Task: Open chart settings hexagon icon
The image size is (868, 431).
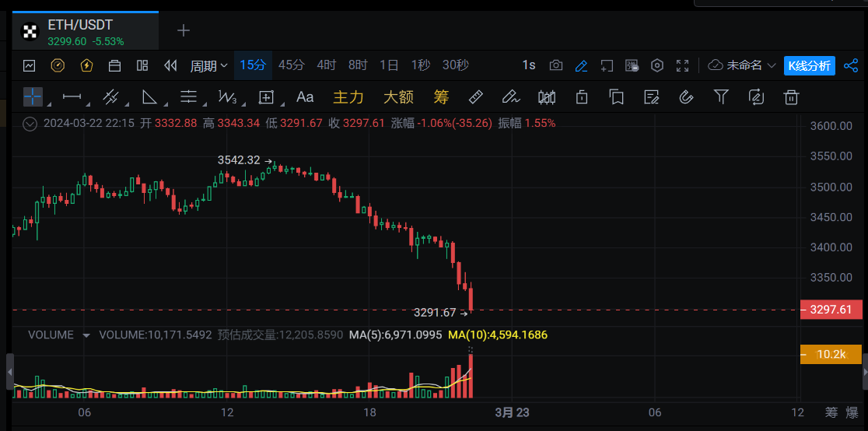Action: tap(657, 65)
